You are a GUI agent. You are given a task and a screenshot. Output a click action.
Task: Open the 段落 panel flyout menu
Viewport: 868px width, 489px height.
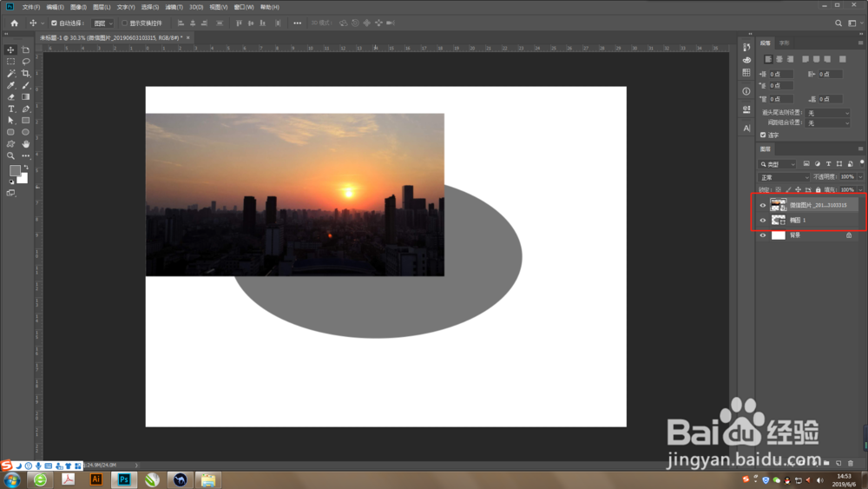(x=860, y=43)
